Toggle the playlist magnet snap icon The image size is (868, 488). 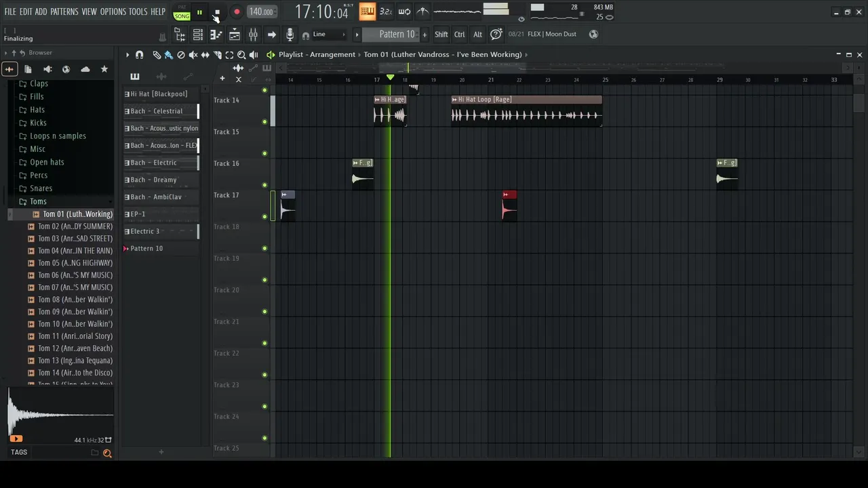[140, 55]
